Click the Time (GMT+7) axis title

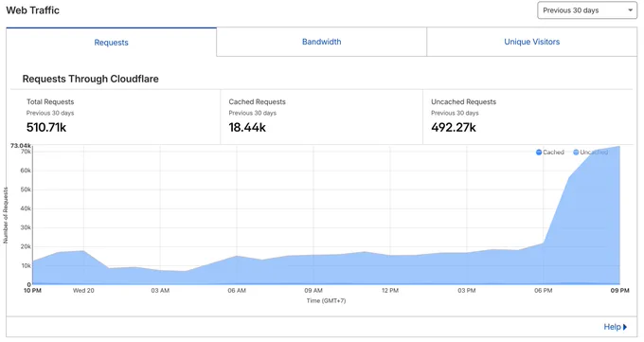coord(326,301)
